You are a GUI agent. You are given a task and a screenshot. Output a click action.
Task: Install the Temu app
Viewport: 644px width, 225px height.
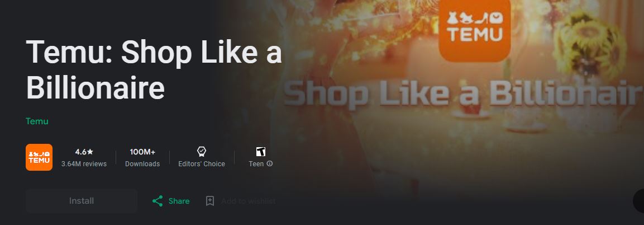(x=82, y=201)
